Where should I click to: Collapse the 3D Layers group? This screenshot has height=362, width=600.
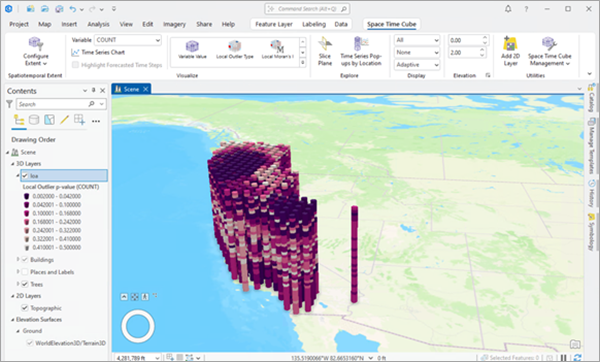click(x=13, y=164)
